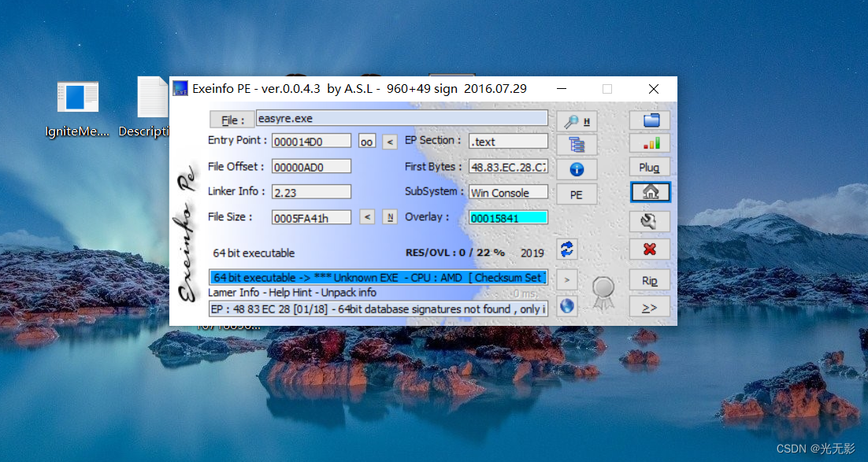Click the Linker Info value 2.23

pyautogui.click(x=312, y=192)
